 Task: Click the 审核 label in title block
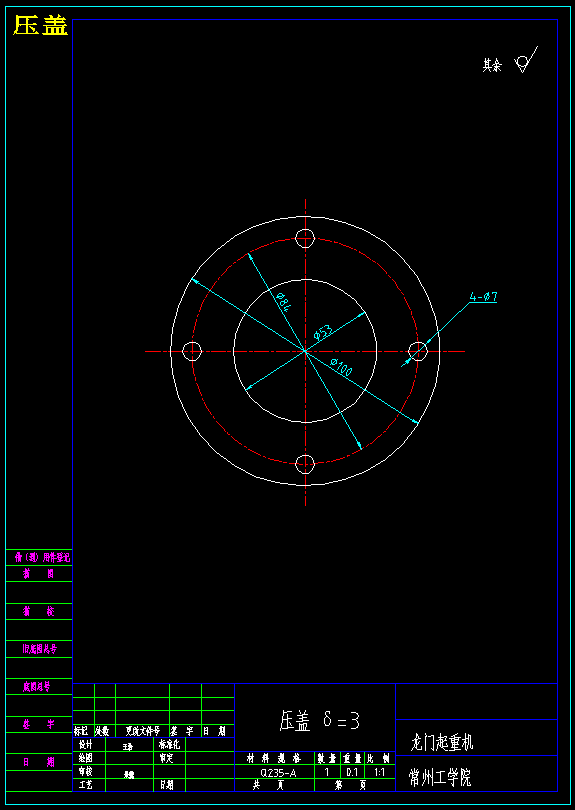(x=85, y=772)
